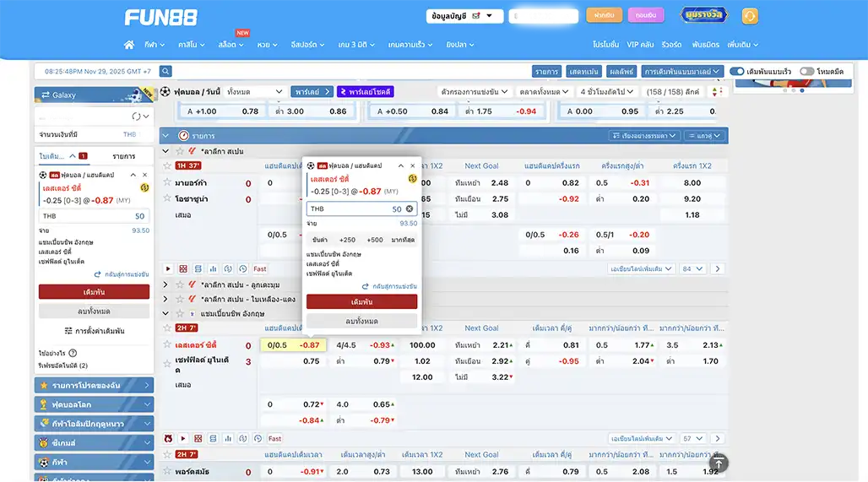Expand the ฟุตบอลโลก sidebar section

tap(94, 404)
